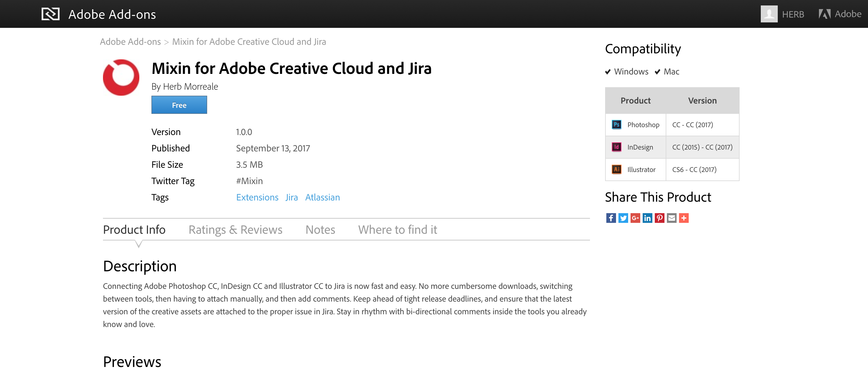Open more sharing options plus icon

point(684,218)
